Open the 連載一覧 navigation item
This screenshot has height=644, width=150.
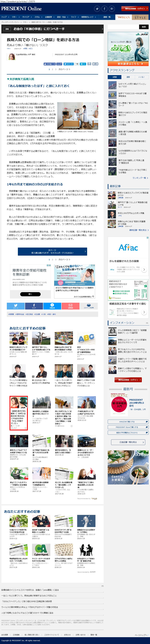click(x=107, y=17)
